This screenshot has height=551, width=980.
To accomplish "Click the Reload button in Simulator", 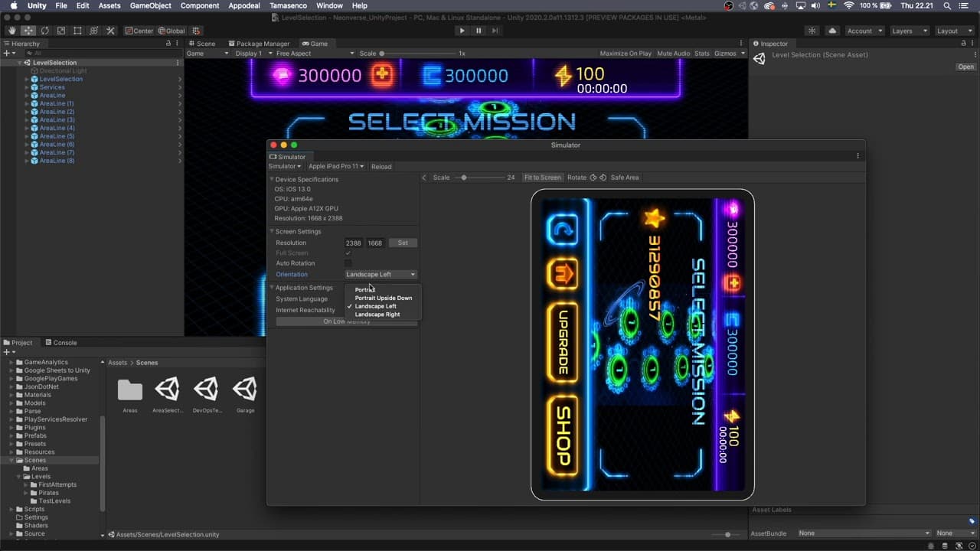I will [381, 166].
